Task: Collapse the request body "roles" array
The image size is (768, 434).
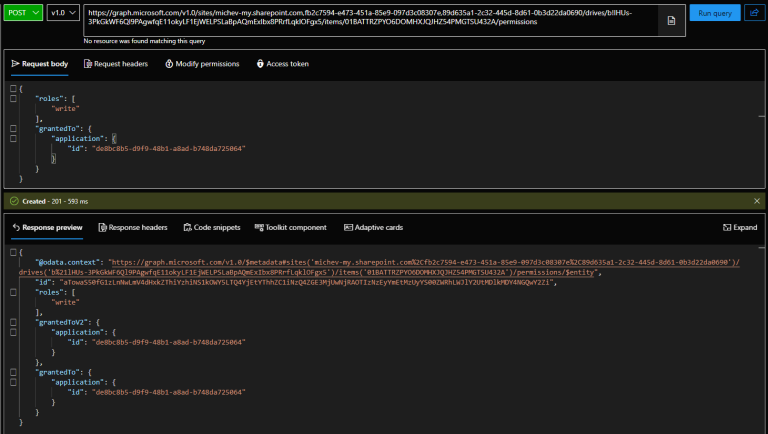Action: click(13, 98)
